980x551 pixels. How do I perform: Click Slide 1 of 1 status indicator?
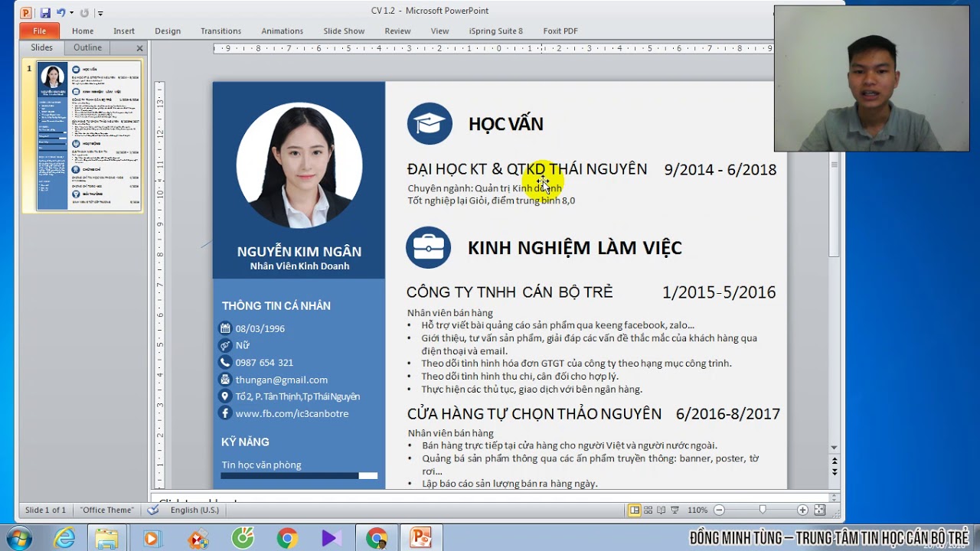coord(45,510)
